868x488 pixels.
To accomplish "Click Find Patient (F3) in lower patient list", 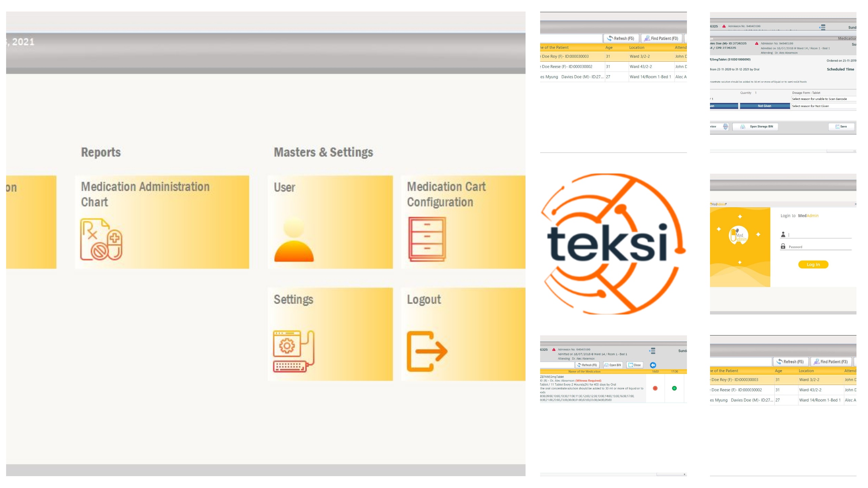I will [x=831, y=362].
